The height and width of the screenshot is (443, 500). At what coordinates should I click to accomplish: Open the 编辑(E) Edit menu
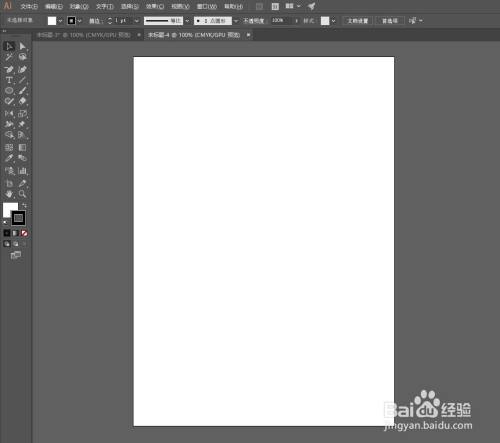point(54,7)
